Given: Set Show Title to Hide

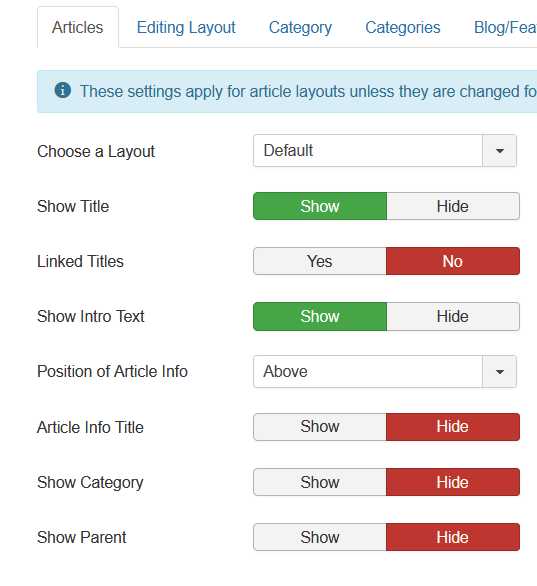Looking at the screenshot, I should click(x=453, y=206).
